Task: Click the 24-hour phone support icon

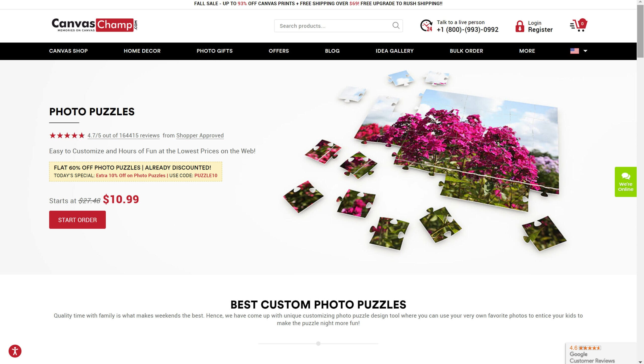Action: click(426, 26)
